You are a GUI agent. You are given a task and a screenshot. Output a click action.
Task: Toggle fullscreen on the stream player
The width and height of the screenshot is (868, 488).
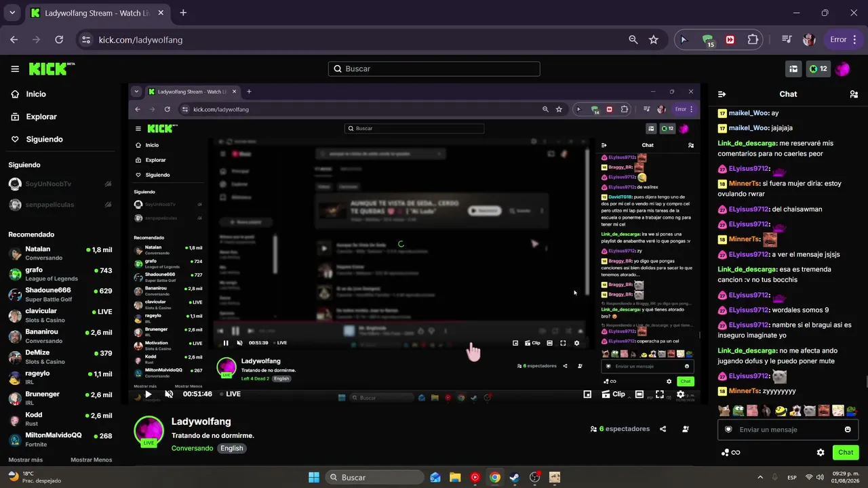(660, 394)
